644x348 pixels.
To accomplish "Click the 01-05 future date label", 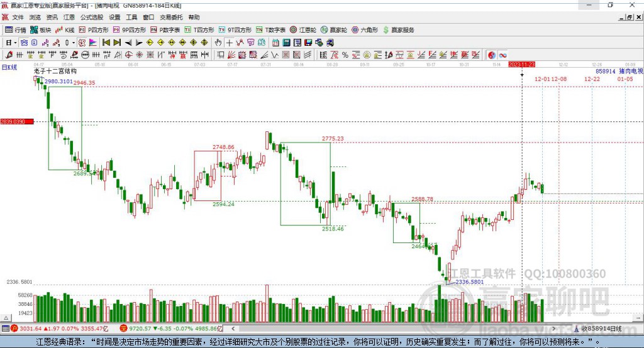I will coord(625,79).
